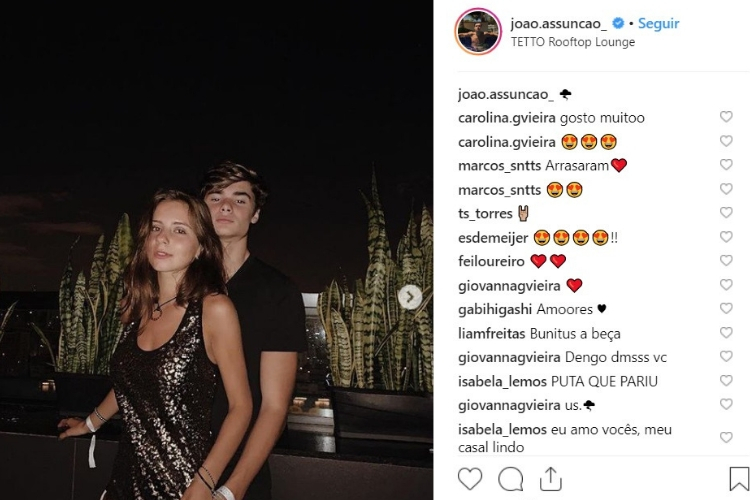750x500 pixels.
Task: Like the esdemeijer comment
Action: coord(726,237)
